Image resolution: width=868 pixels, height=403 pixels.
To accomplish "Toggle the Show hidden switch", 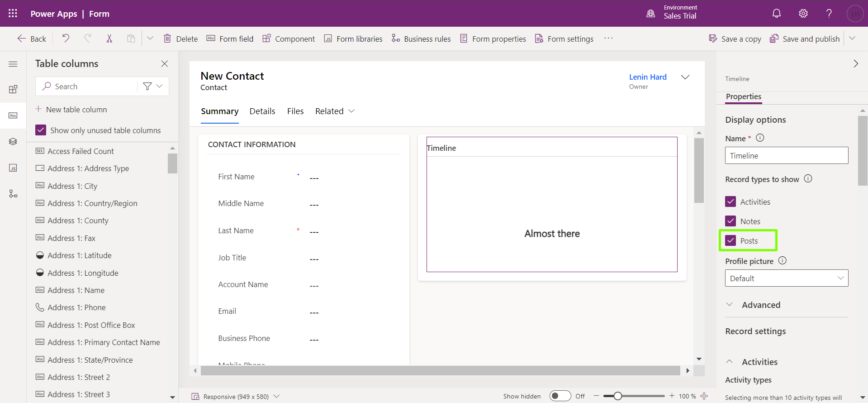I will (560, 396).
